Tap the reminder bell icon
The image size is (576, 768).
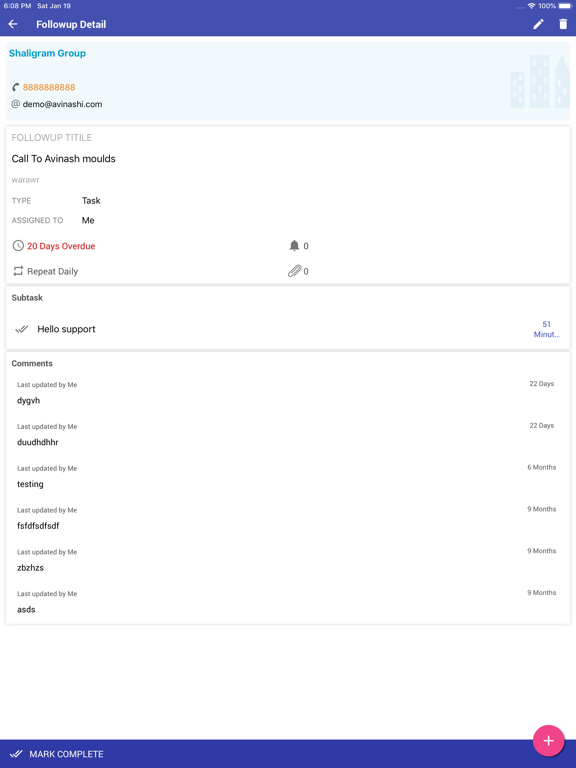(294, 245)
